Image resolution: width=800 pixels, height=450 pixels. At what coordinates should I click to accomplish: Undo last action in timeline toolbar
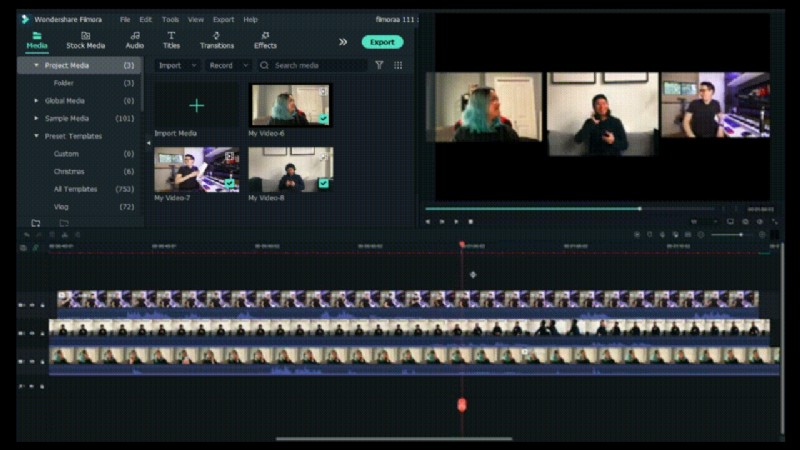click(x=27, y=235)
